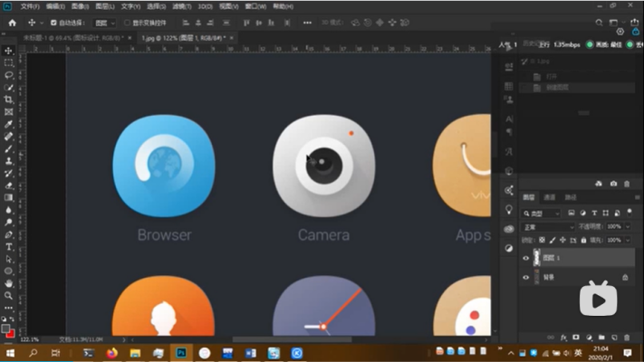Select the Dodge tool
Viewport: 644px width, 362px height.
tap(8, 223)
